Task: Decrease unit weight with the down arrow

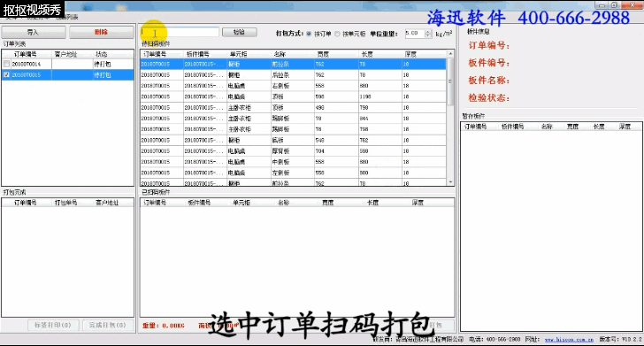Action: point(428,35)
